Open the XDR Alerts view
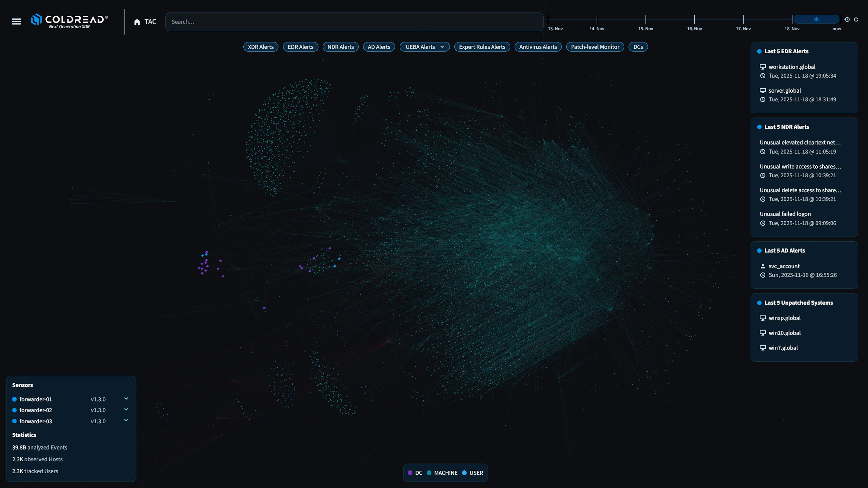The image size is (868, 488). [x=260, y=47]
